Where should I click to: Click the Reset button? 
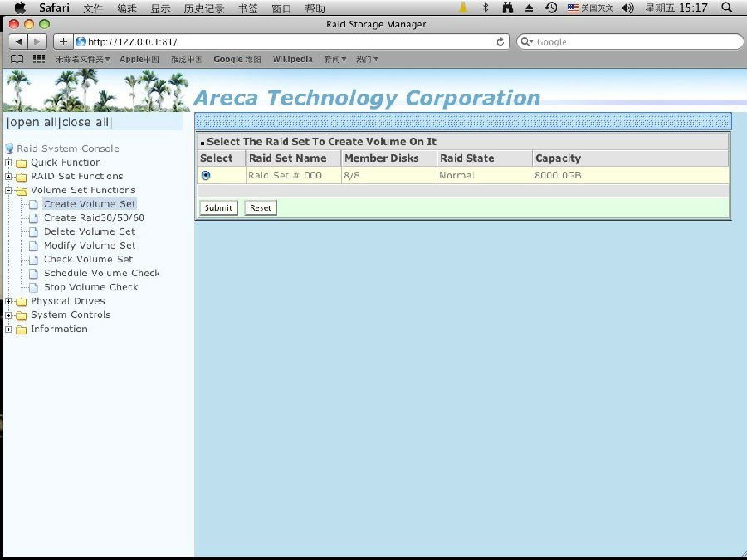click(x=261, y=207)
